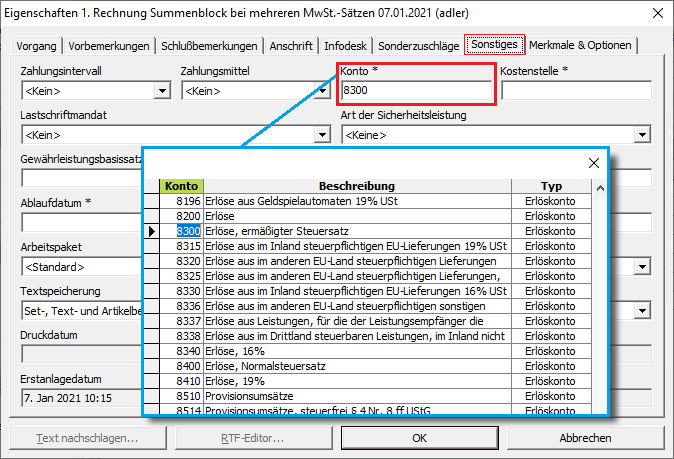Confirm the dialog with OK
Image resolution: width=674 pixels, height=459 pixels.
click(x=419, y=438)
